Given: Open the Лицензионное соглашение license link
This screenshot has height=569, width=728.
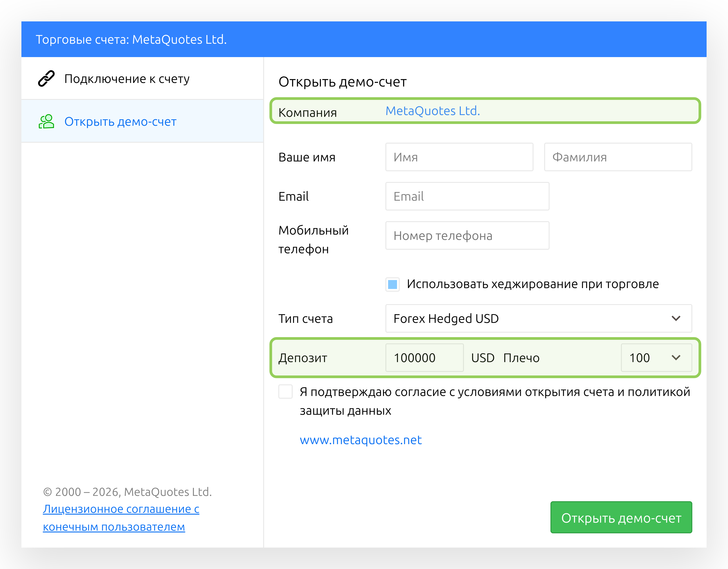Looking at the screenshot, I should 121,518.
